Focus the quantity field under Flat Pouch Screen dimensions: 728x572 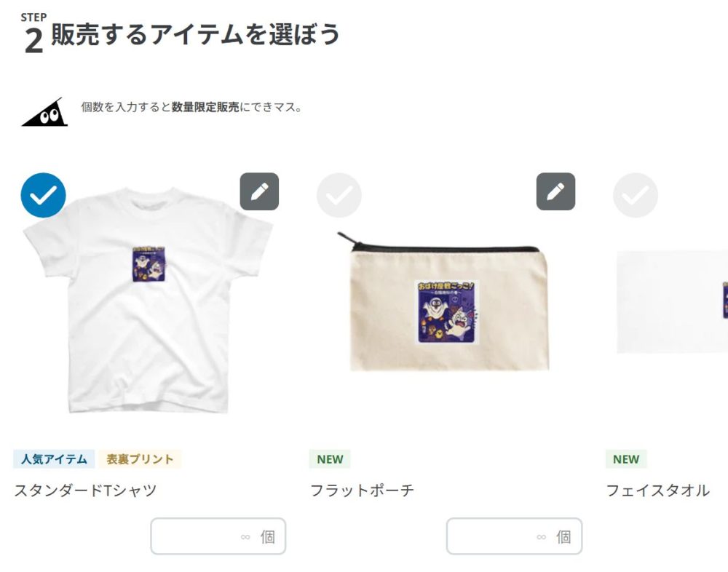click(514, 536)
